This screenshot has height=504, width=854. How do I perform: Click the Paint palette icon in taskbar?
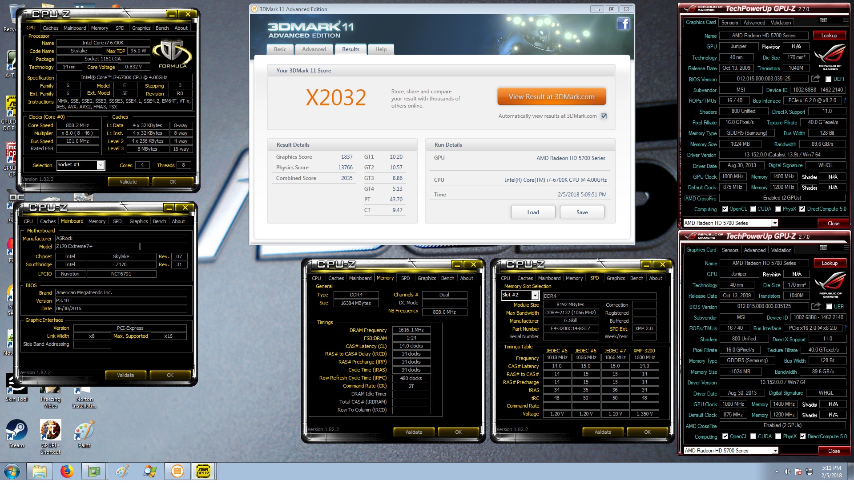122,471
